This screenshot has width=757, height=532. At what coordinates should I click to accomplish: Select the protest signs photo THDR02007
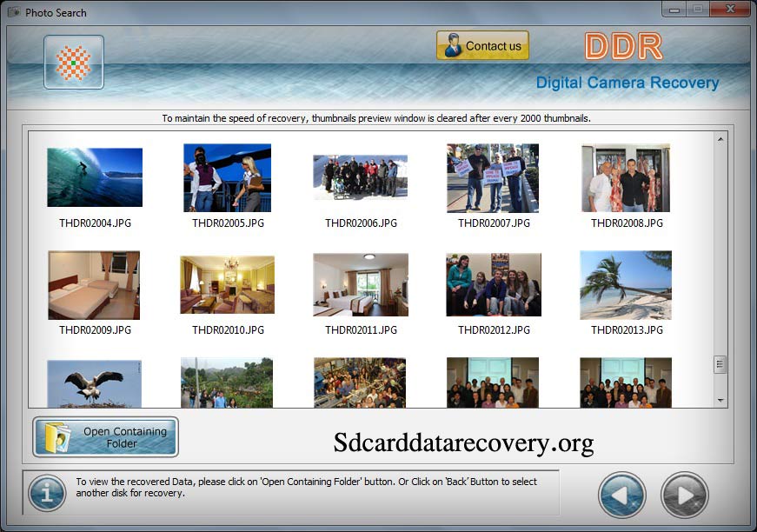click(493, 177)
